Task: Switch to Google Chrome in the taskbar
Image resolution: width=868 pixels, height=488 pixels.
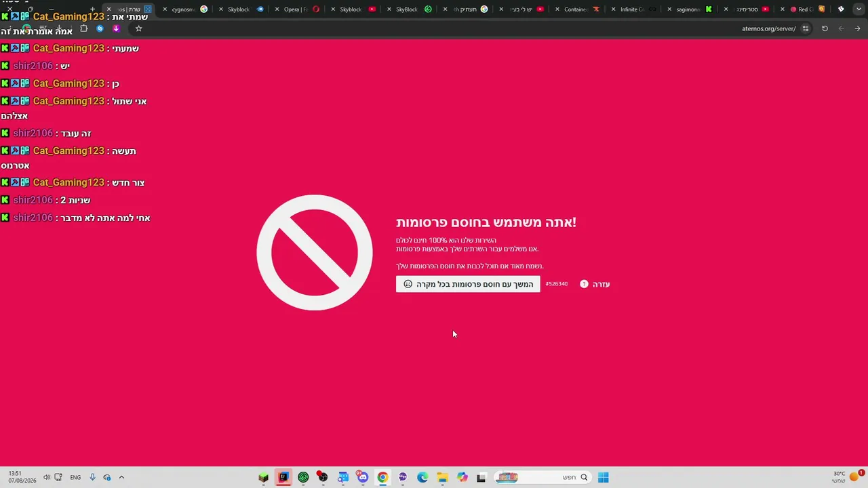Action: tap(382, 477)
